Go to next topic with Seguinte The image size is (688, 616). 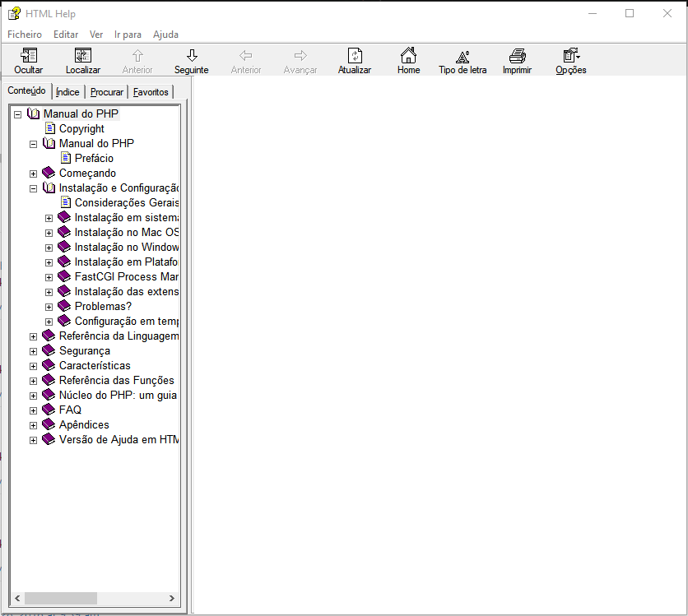click(x=191, y=56)
